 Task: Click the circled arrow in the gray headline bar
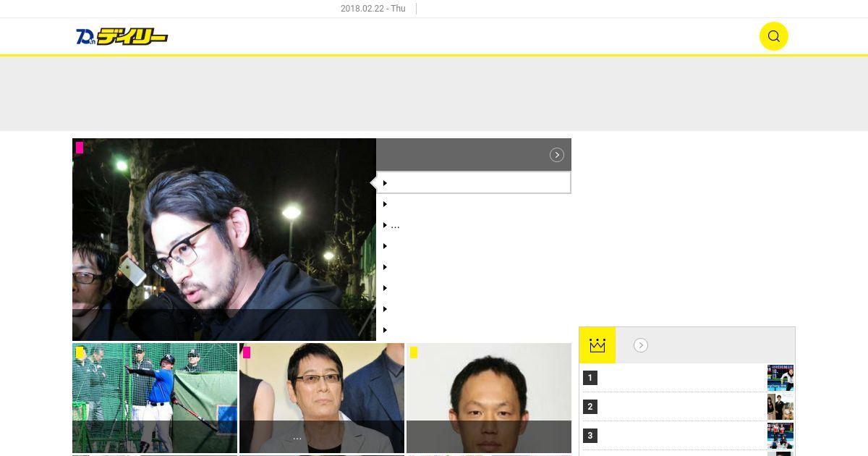557,155
